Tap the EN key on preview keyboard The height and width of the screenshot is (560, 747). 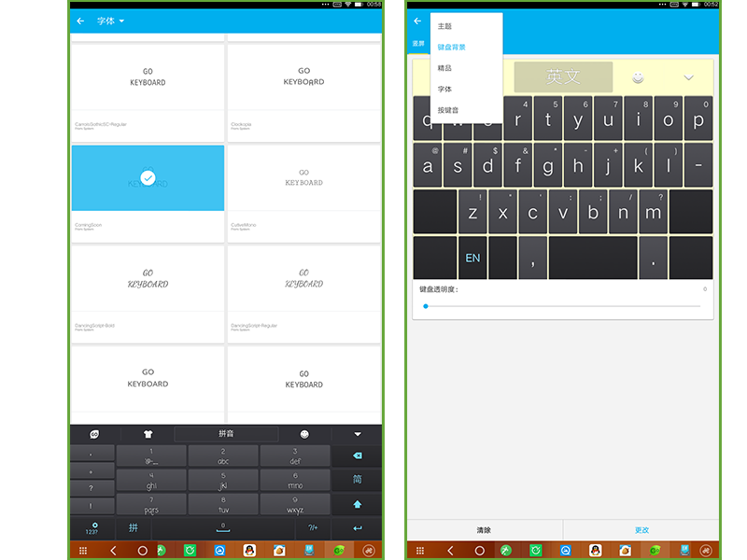click(472, 258)
